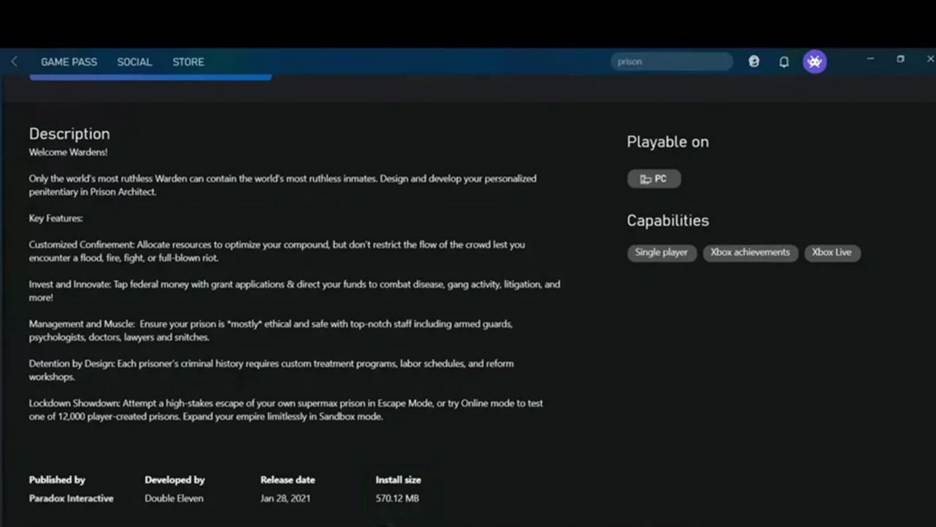Open the Store tab
Viewport: 936px width, 527px height.
pyautogui.click(x=188, y=62)
